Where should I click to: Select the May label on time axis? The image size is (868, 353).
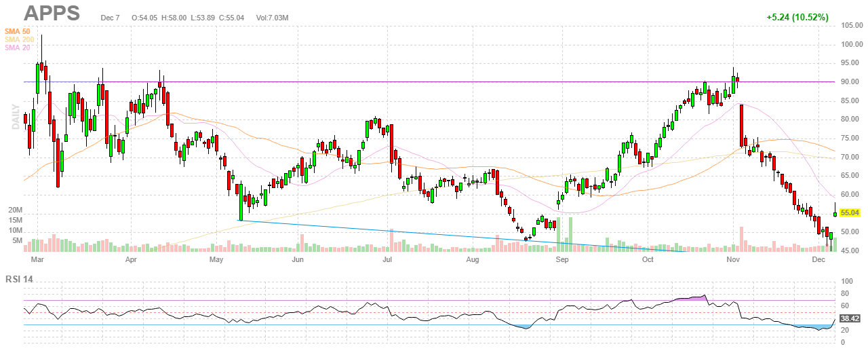point(216,259)
